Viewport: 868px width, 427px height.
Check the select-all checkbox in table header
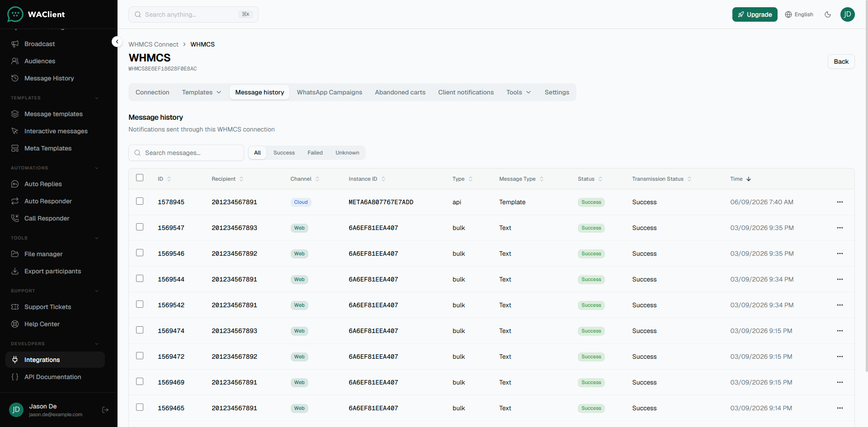click(140, 178)
